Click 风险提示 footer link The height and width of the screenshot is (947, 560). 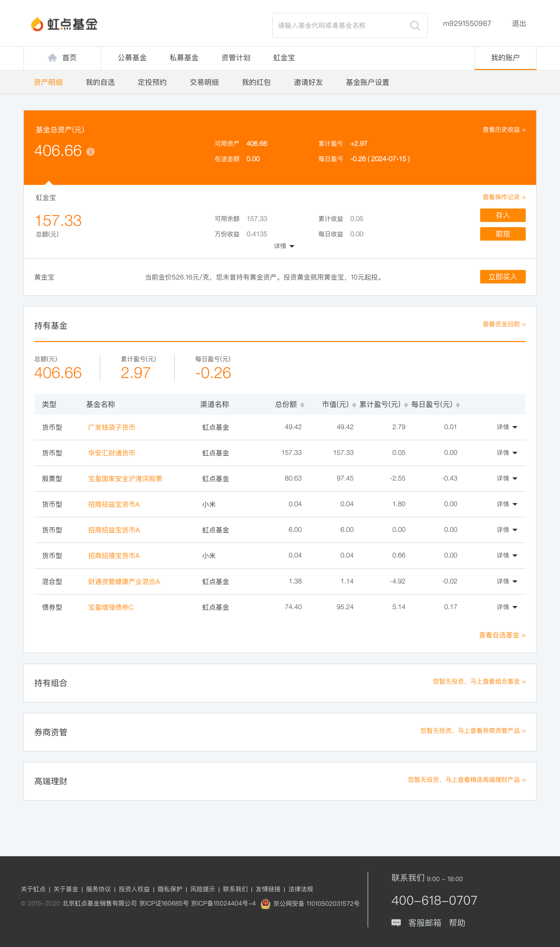pos(203,889)
